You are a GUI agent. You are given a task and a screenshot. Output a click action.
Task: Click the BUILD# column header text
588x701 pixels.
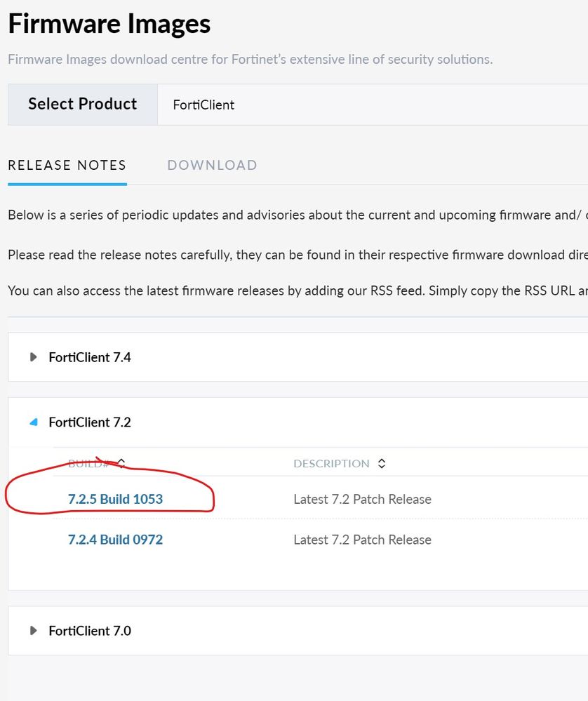(x=88, y=464)
